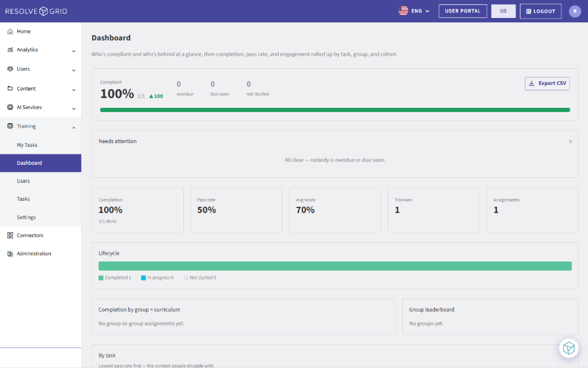The height and width of the screenshot is (368, 588).
Task: Expand the Analytics menu chevron
Action: (x=74, y=51)
